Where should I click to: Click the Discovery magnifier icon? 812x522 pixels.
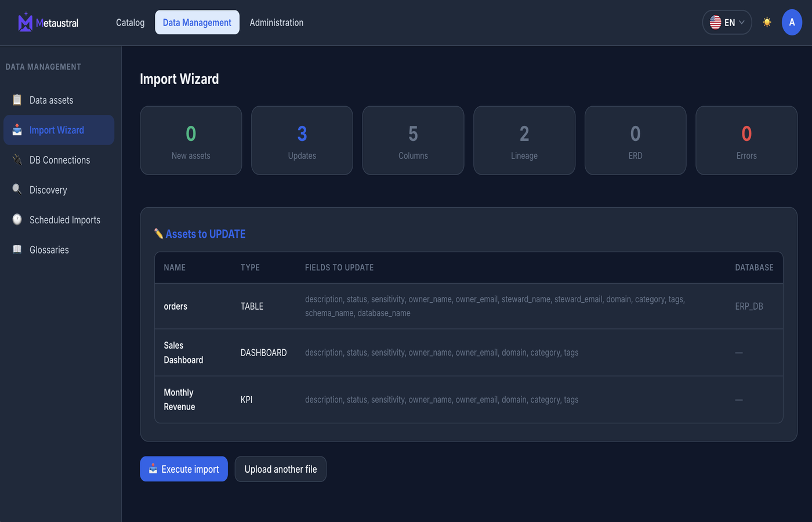click(x=17, y=190)
